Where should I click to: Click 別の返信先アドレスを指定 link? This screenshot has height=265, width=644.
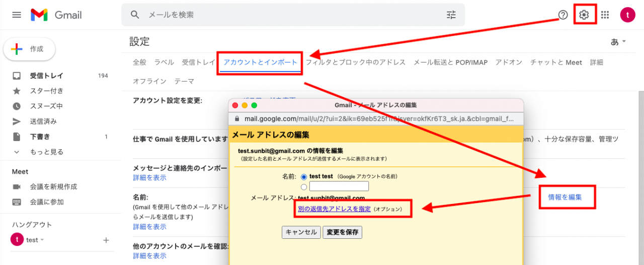point(334,209)
